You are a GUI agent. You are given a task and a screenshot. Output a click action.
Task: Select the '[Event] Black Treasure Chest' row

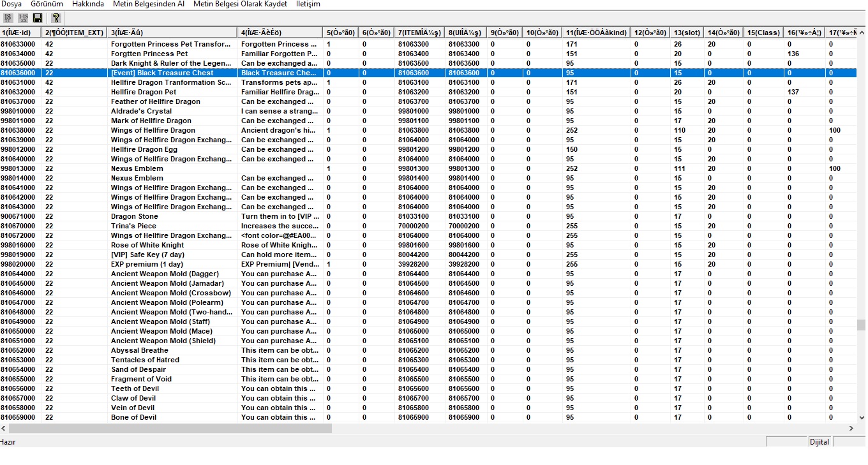click(x=428, y=73)
